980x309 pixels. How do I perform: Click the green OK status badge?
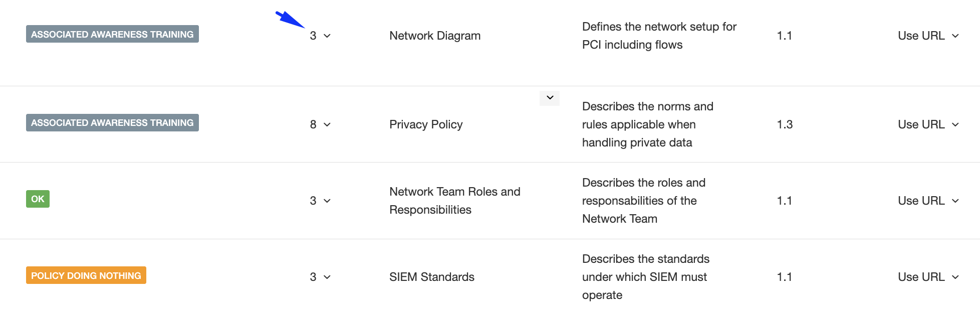tap(38, 199)
